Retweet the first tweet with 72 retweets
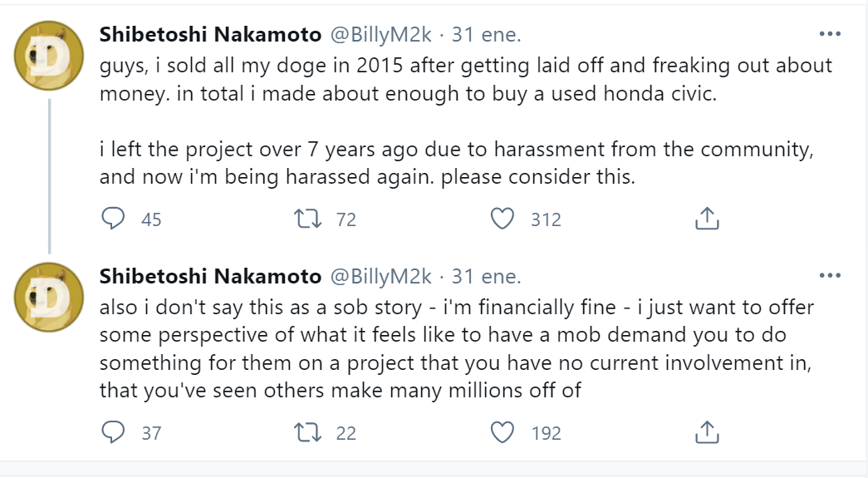The width and height of the screenshot is (868, 478). click(306, 219)
